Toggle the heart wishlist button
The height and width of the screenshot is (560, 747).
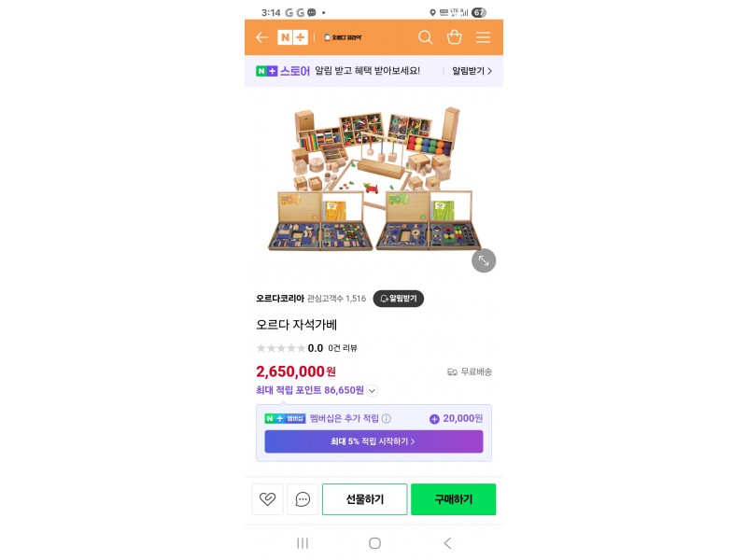point(268,499)
